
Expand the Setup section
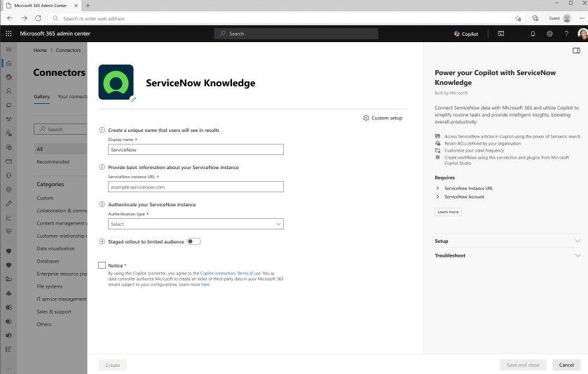[507, 241]
